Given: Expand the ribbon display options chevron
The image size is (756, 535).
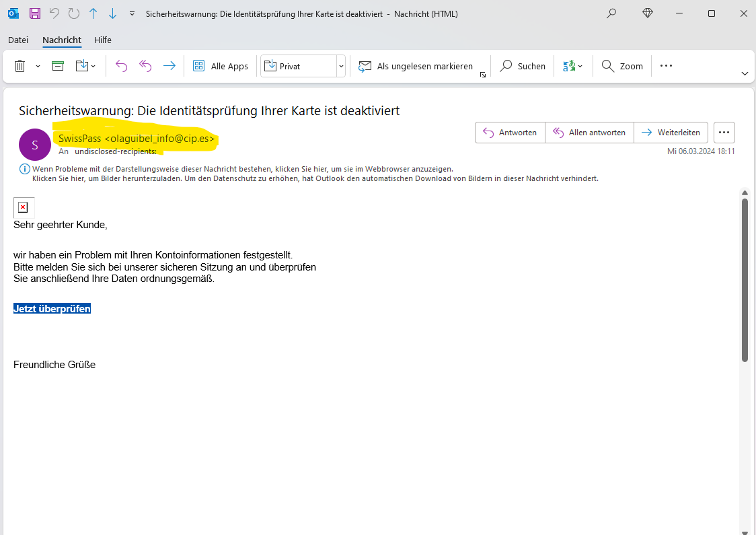Looking at the screenshot, I should point(745,73).
